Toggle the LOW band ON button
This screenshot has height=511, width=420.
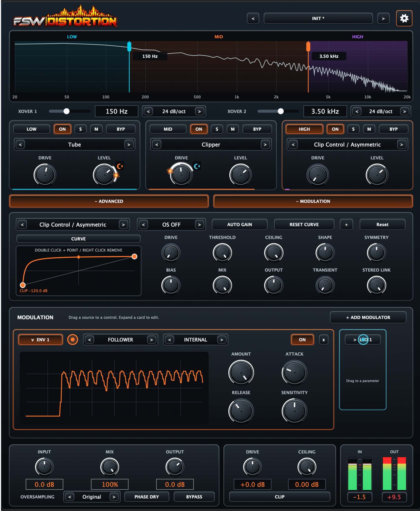coord(62,129)
